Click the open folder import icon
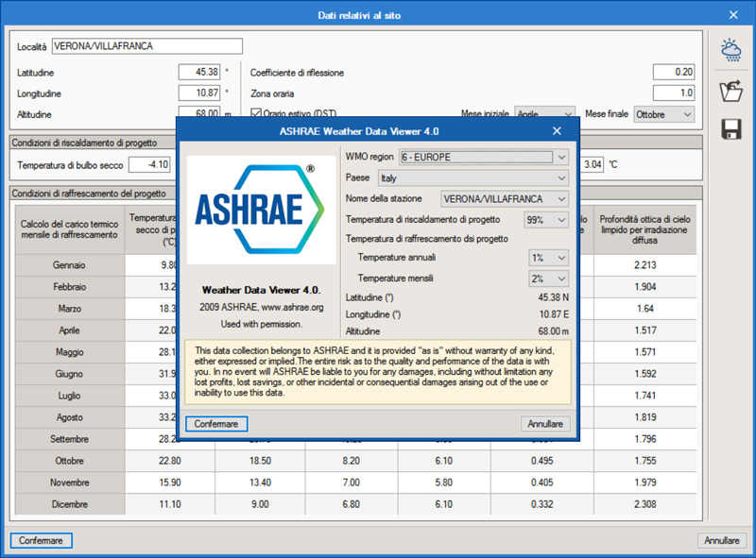The image size is (756, 558). coord(730,91)
